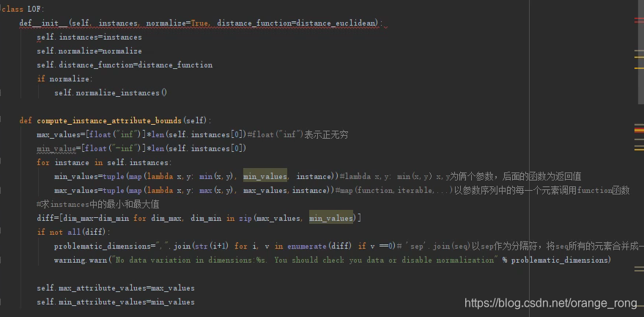Click the 'class LOF:' declaration line
Screen dimensions: 644x317
pyautogui.click(x=23, y=9)
